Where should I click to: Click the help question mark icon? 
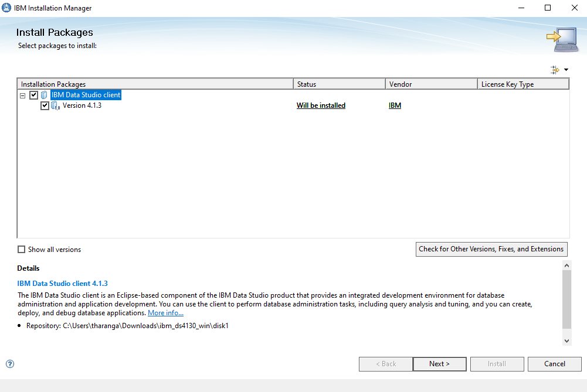coord(10,363)
